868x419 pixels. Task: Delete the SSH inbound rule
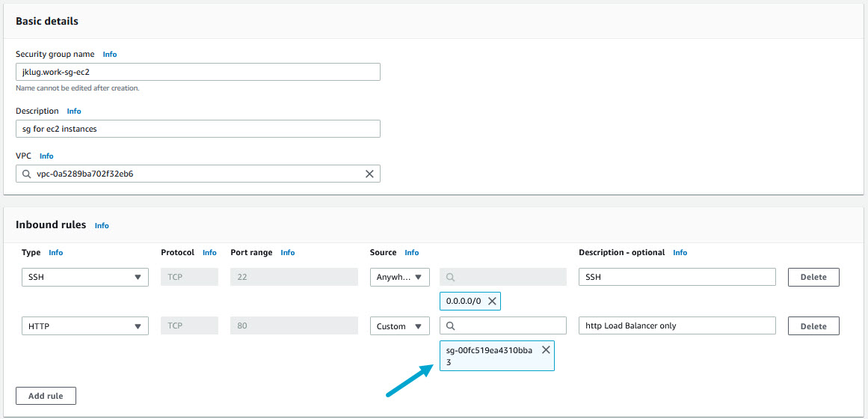click(813, 277)
